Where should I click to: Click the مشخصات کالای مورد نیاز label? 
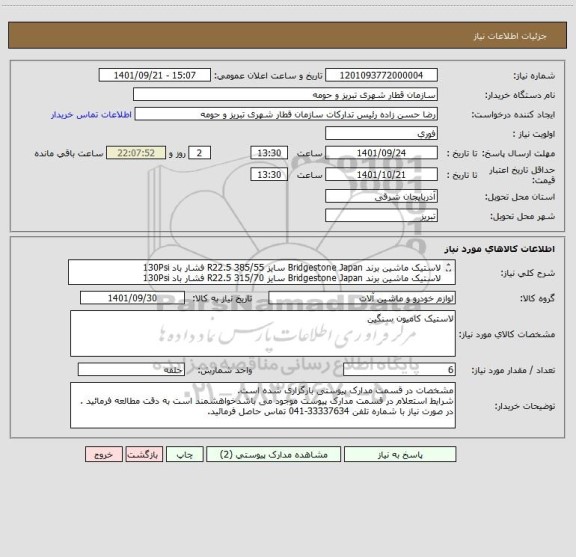pos(507,334)
